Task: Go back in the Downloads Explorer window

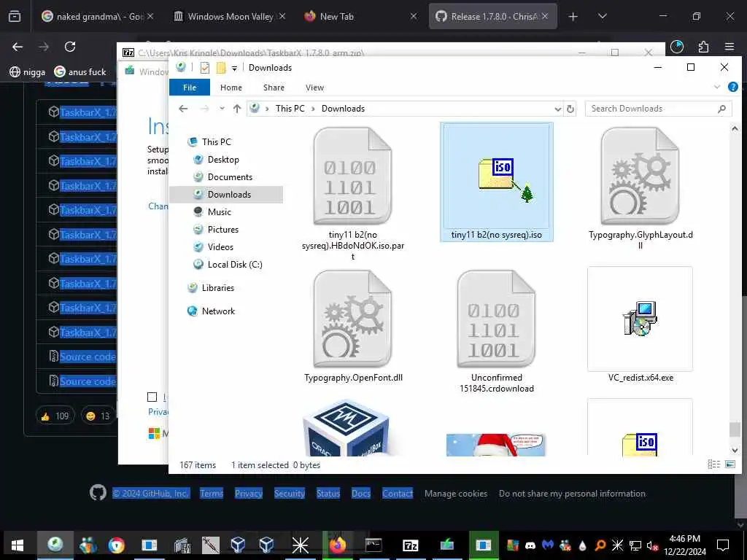Action: [x=183, y=109]
